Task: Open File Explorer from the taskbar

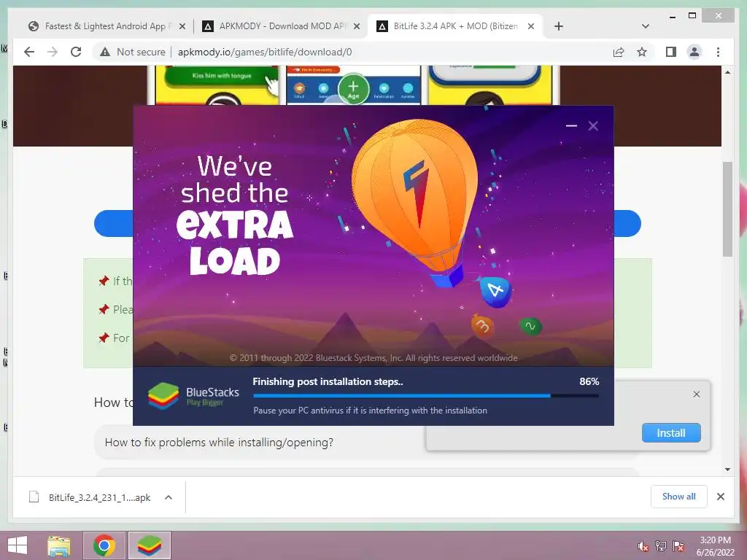Action: pyautogui.click(x=59, y=545)
